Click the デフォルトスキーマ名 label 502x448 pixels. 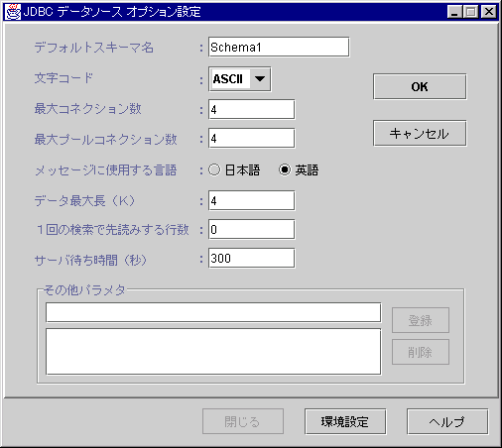pos(94,48)
